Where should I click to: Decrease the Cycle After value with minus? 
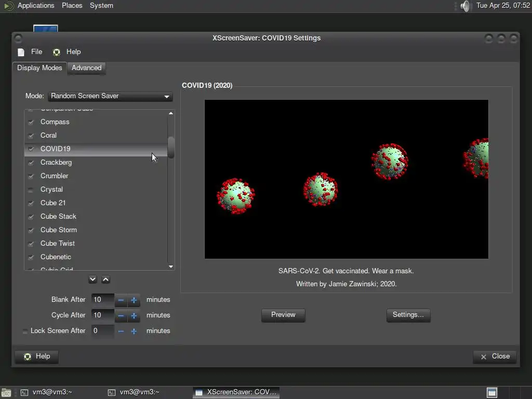(x=121, y=315)
